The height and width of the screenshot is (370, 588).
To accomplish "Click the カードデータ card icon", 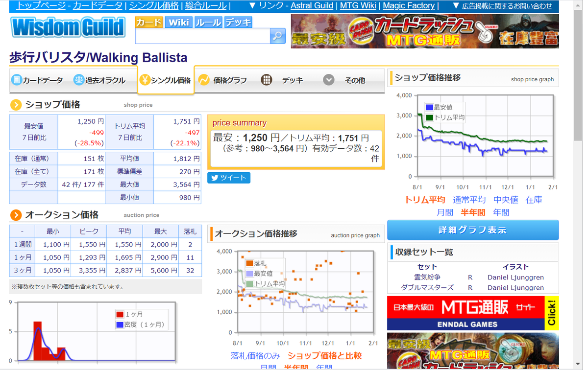I will pyautogui.click(x=17, y=80).
